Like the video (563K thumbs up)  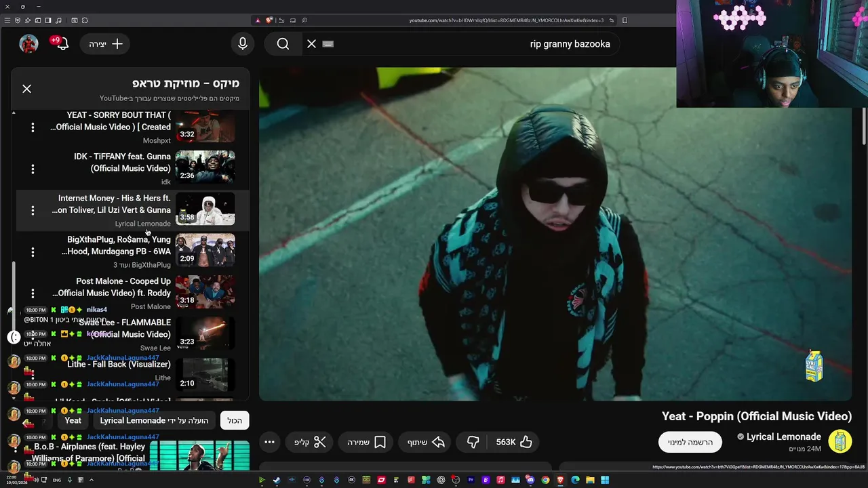pos(514,443)
